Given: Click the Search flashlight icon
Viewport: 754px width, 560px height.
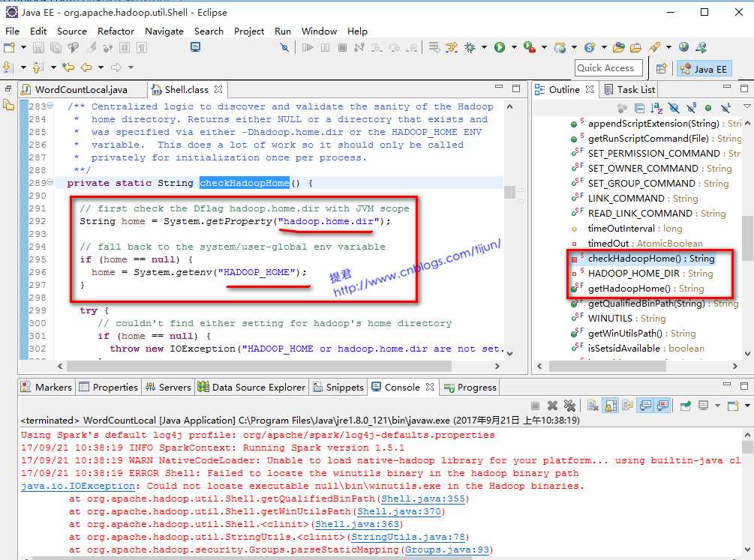Looking at the screenshot, I should tap(654, 47).
